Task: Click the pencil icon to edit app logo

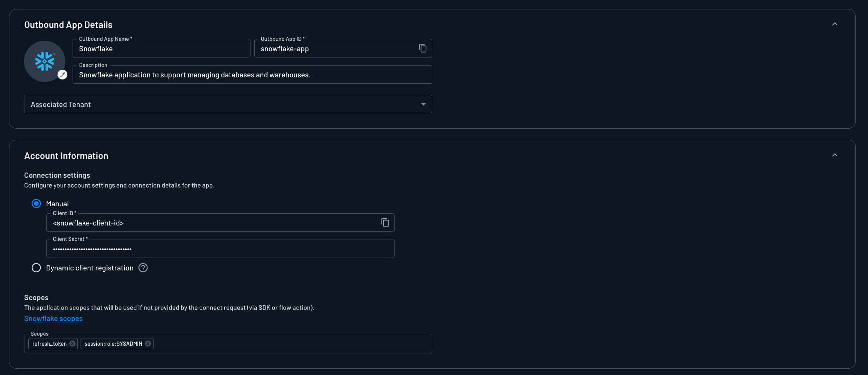Action: [x=63, y=74]
